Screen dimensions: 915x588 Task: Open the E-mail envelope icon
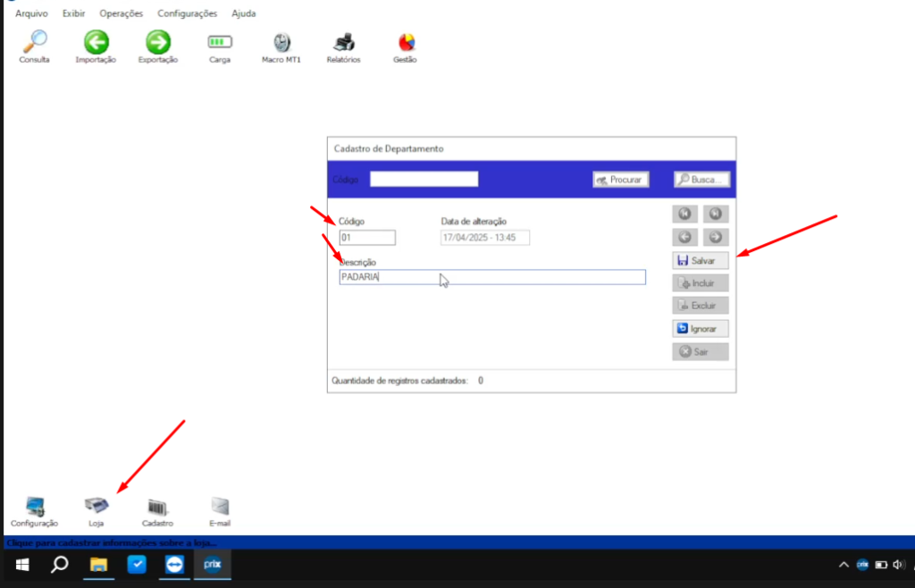pos(220,508)
